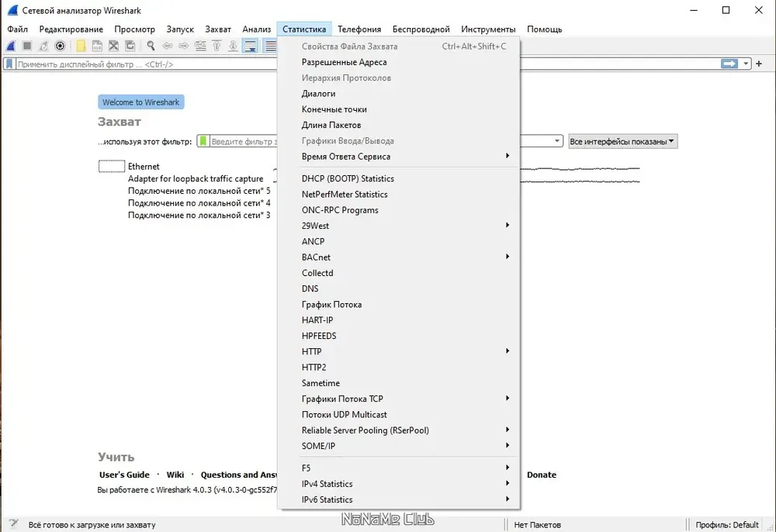Expand the BACnet submenu
Viewport: 776px width, 532px height.
(x=399, y=257)
